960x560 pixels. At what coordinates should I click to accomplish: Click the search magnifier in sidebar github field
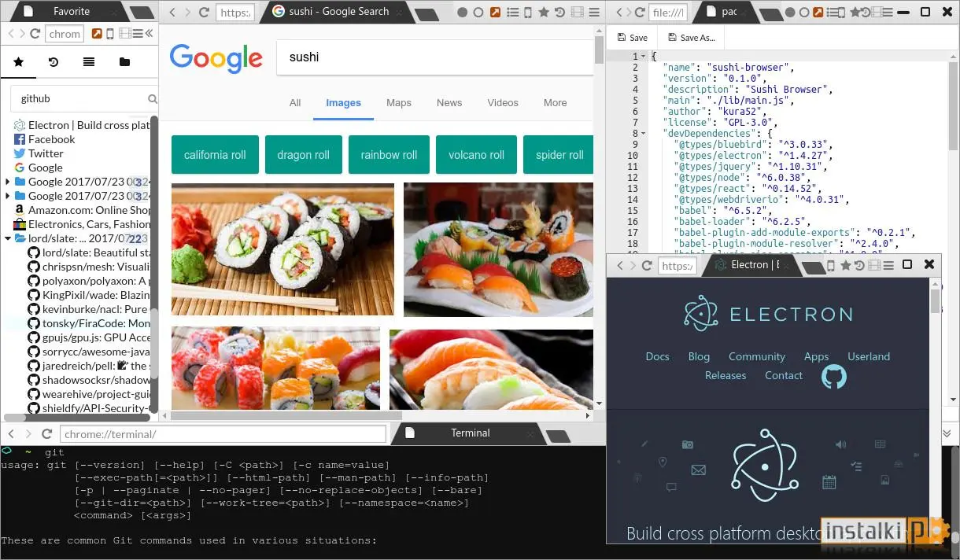click(x=153, y=99)
